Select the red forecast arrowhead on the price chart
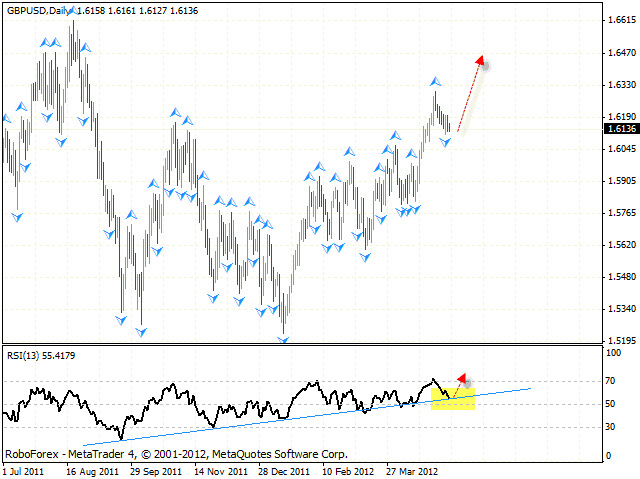 click(482, 62)
